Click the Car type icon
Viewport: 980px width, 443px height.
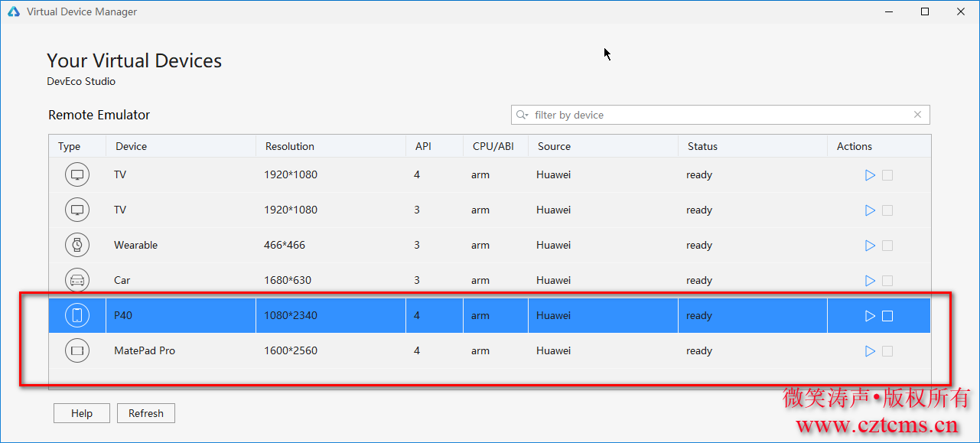[x=77, y=280]
